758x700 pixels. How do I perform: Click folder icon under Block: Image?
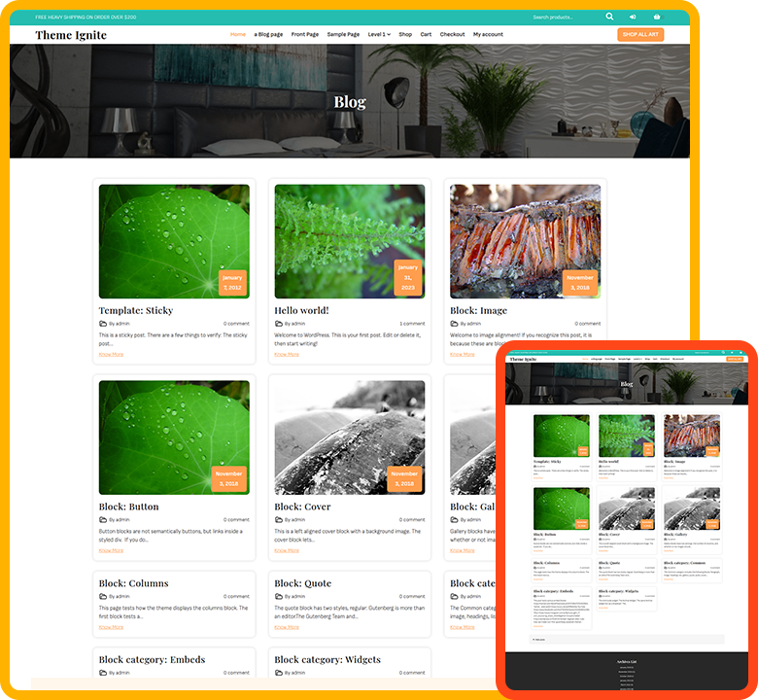(x=455, y=323)
